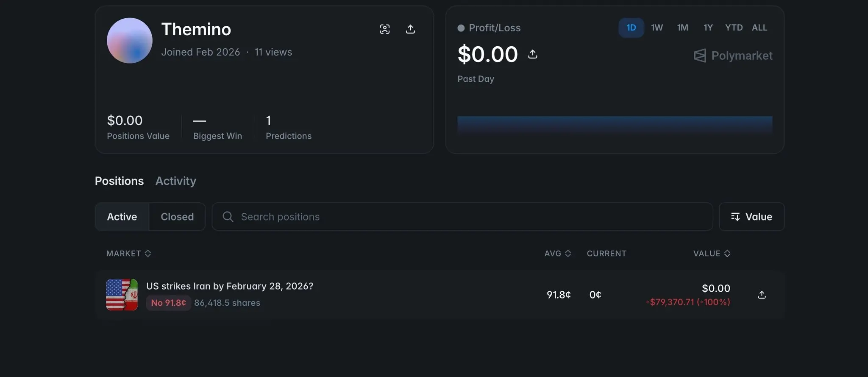Click the share profile upload icon
The image size is (868, 377).
coord(410,29)
